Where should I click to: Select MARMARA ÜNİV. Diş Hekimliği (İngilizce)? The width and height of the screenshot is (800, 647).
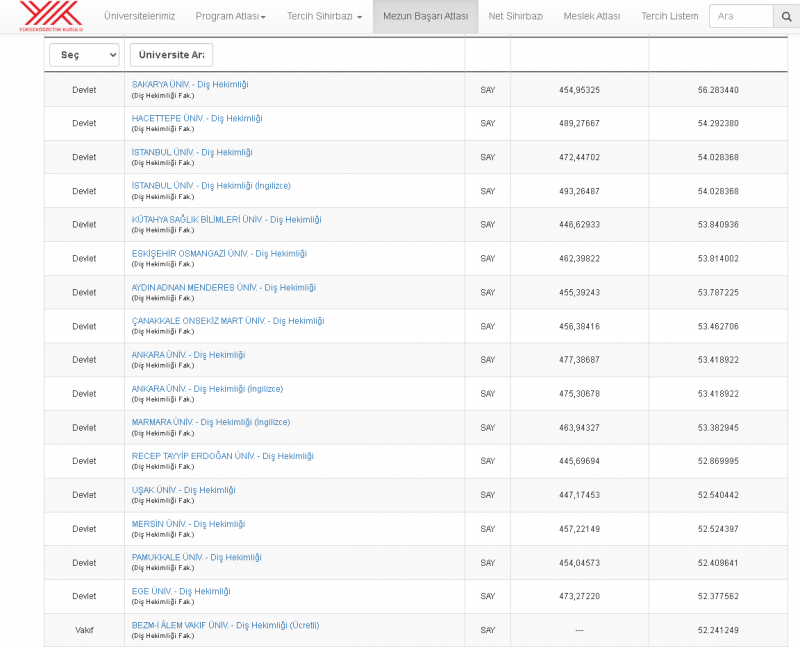coord(211,422)
